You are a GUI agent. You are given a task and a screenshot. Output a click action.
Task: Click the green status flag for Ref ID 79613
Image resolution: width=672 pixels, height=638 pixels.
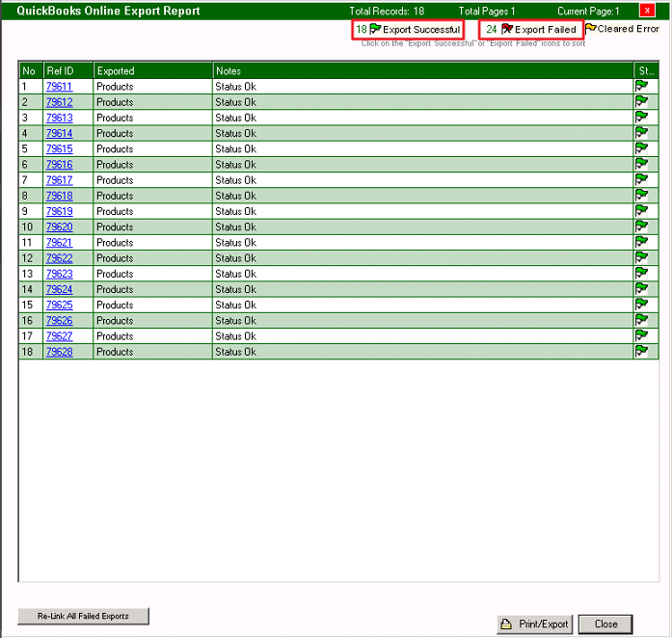point(641,117)
